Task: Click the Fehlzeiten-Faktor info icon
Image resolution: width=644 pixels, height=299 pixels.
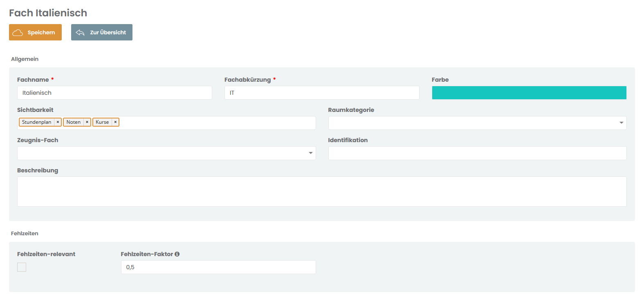Action: (x=177, y=254)
